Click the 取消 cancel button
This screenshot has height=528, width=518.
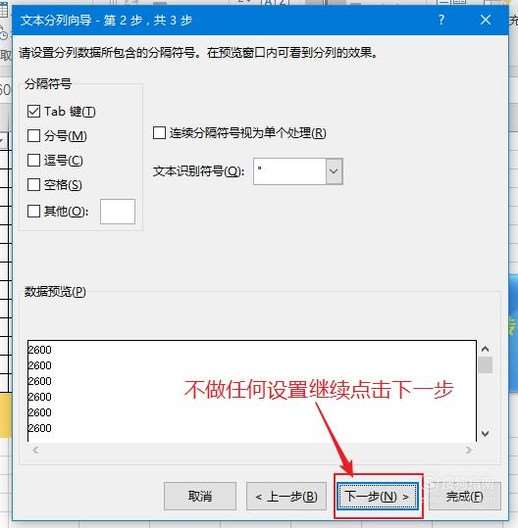200,496
